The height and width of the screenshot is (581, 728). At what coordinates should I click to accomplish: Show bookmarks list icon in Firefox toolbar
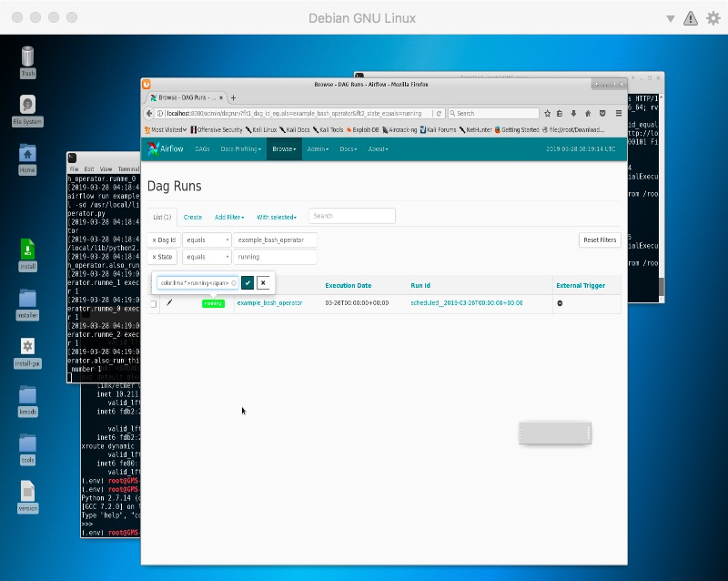pos(560,114)
